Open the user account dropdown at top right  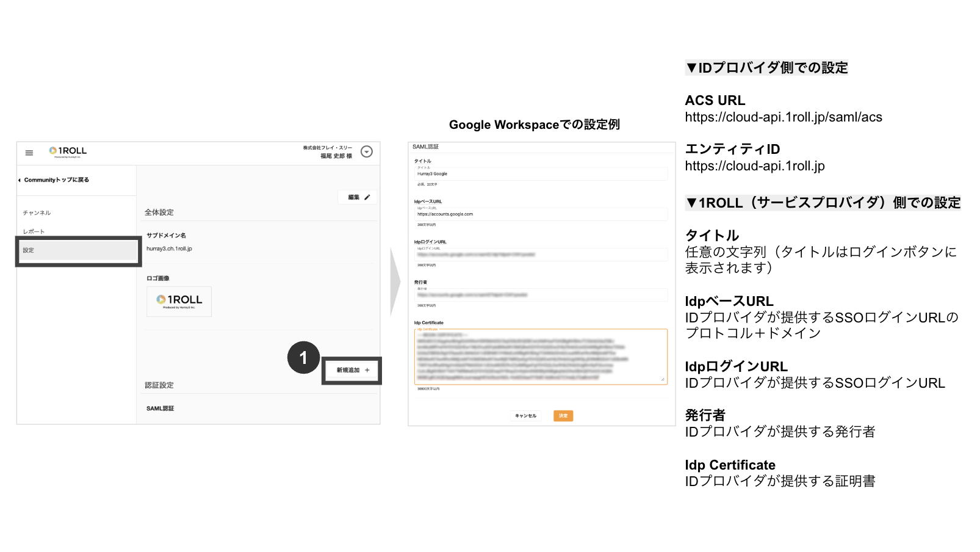367,152
